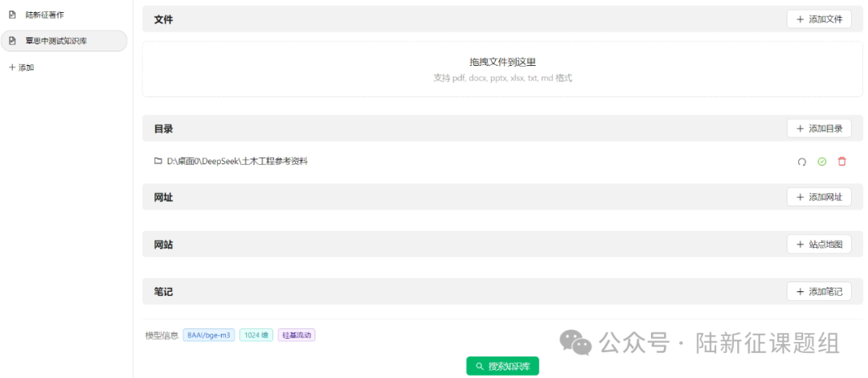Click the 硅基流动 provider tag
The image size is (868, 378).
pyautogui.click(x=297, y=335)
